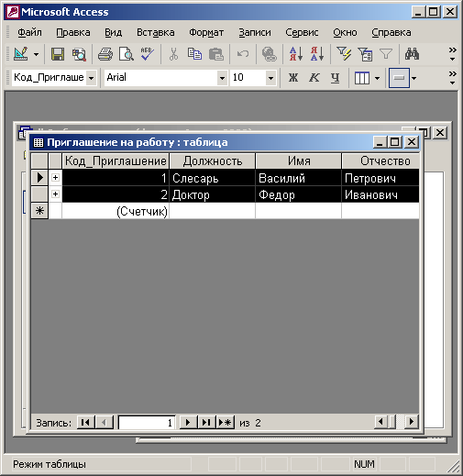Toggle the Apply Filter funnel icon

(386, 54)
